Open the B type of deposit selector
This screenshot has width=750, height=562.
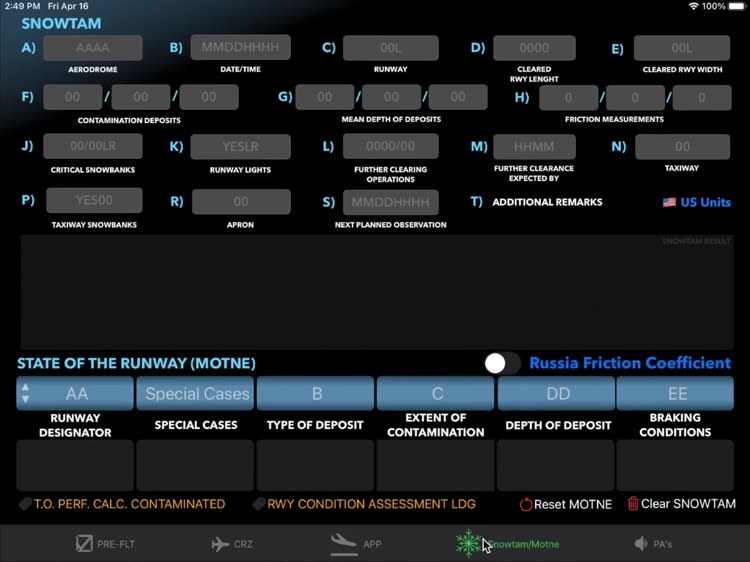coord(315,393)
